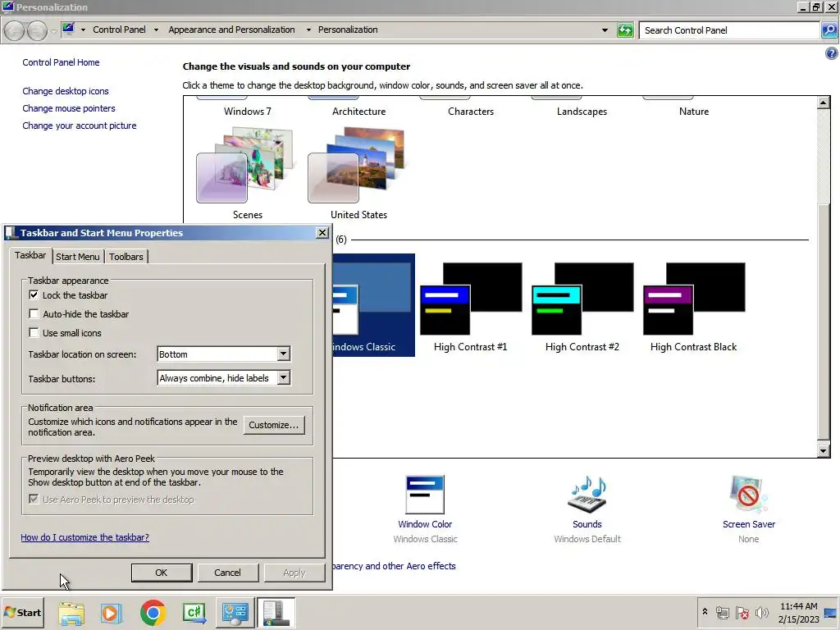This screenshot has height=630, width=840.
Task: Select the Scenes theme thumbnail
Action: click(247, 172)
